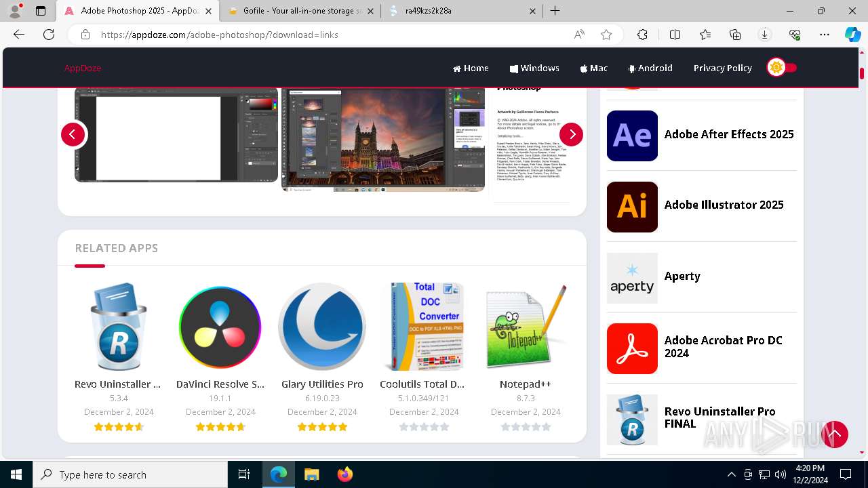Open the AppDoze site logo link

coord(83,68)
